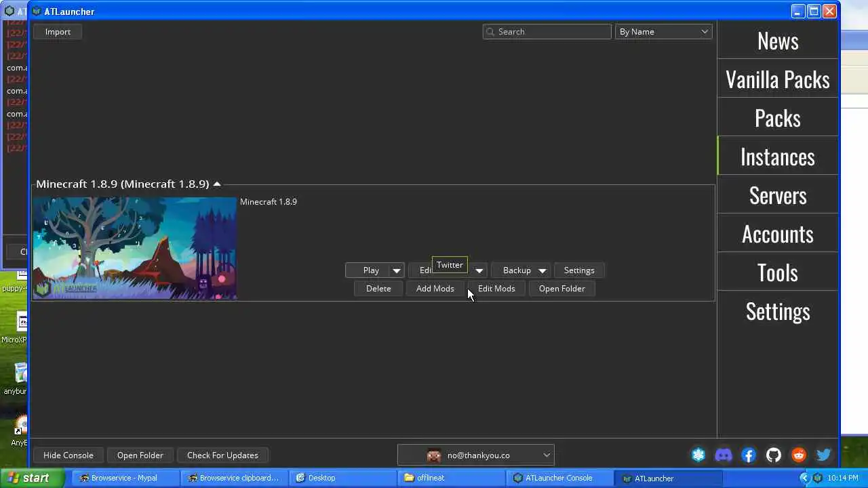Click the Hide Console button
Screen dimensions: 868x488
(x=68, y=455)
